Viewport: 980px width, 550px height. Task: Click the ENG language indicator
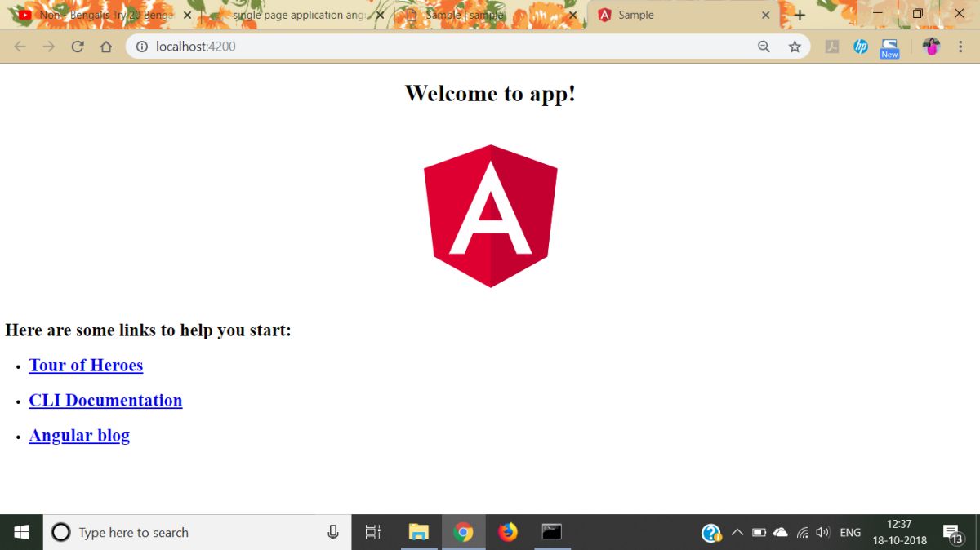click(850, 532)
